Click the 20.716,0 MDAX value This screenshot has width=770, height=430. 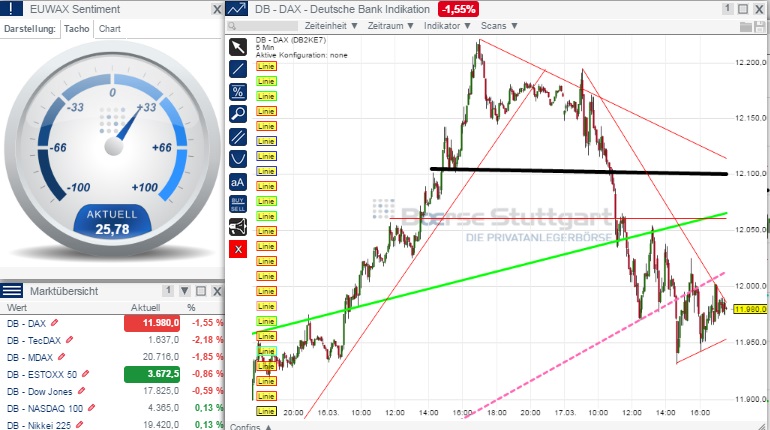(x=161, y=357)
